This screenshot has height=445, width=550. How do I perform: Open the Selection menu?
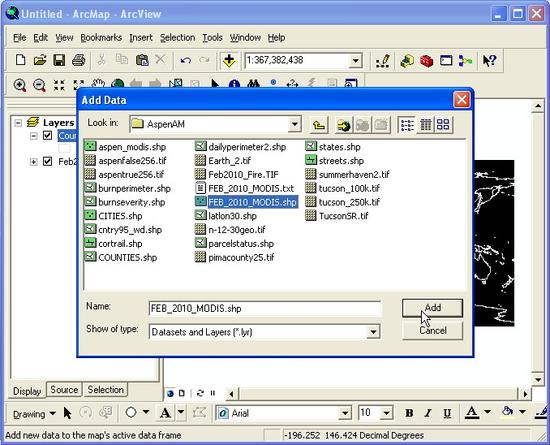pos(177,38)
